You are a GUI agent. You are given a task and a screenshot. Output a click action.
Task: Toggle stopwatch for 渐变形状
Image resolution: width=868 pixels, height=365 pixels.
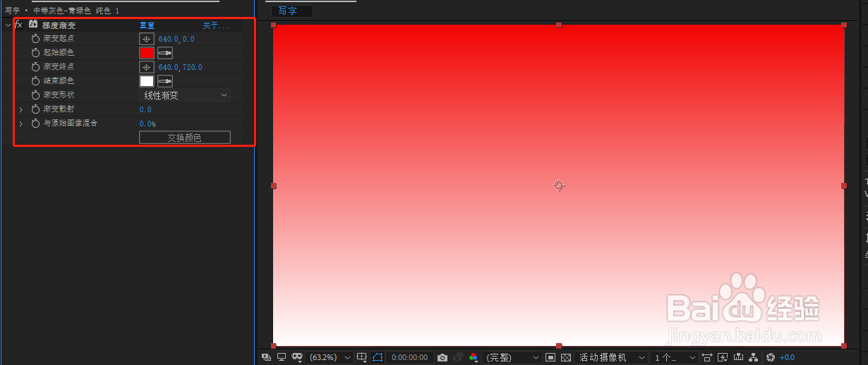tap(35, 95)
